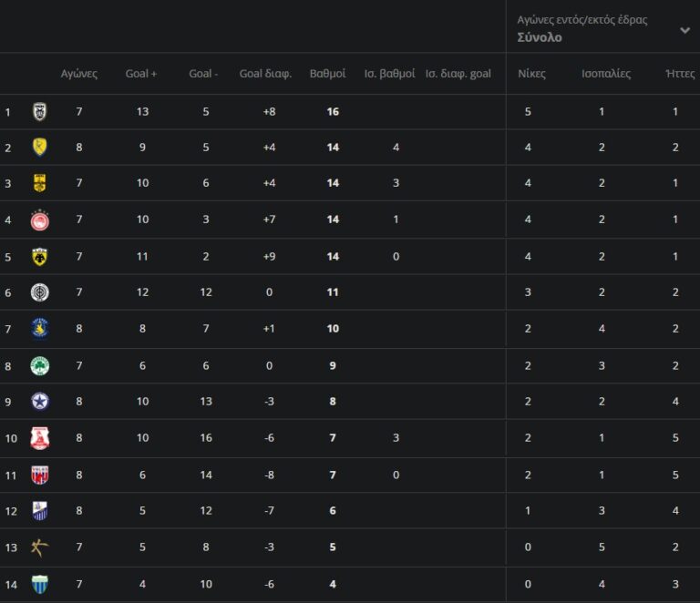Click the Goal + column header

pyautogui.click(x=141, y=74)
